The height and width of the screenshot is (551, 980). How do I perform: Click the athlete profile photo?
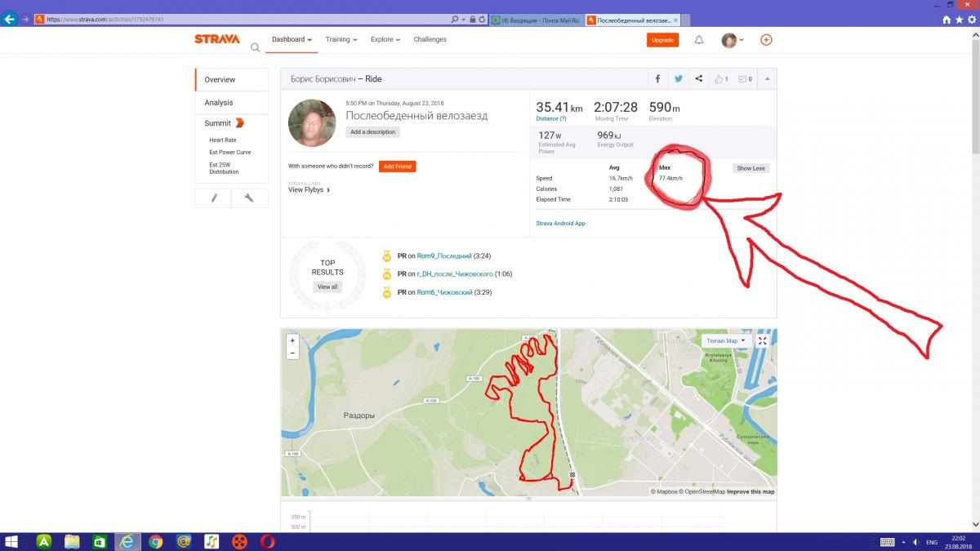click(x=312, y=123)
